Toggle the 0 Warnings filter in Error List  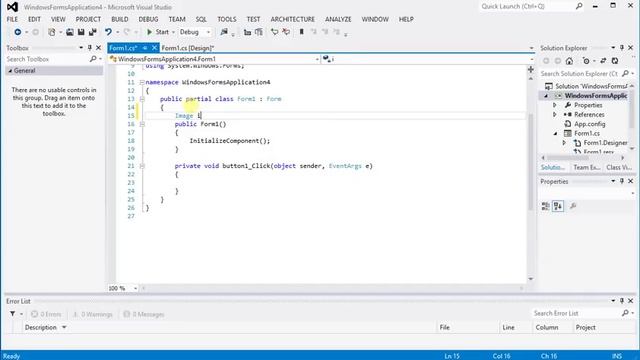(x=92, y=314)
